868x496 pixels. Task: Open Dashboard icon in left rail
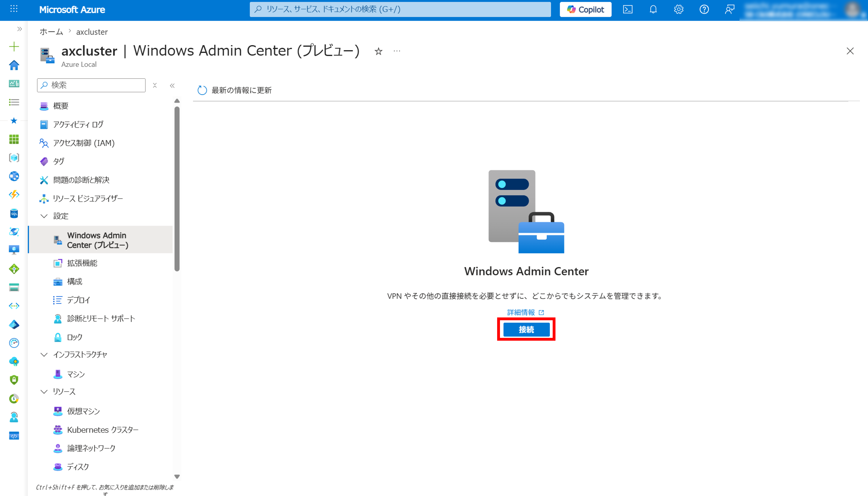(x=14, y=83)
